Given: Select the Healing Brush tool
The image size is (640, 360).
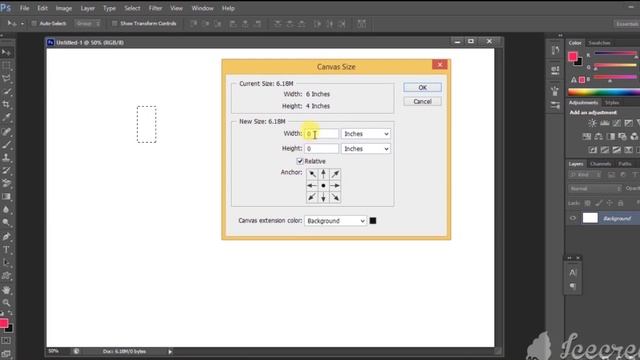Looking at the screenshot, I should tap(6, 131).
